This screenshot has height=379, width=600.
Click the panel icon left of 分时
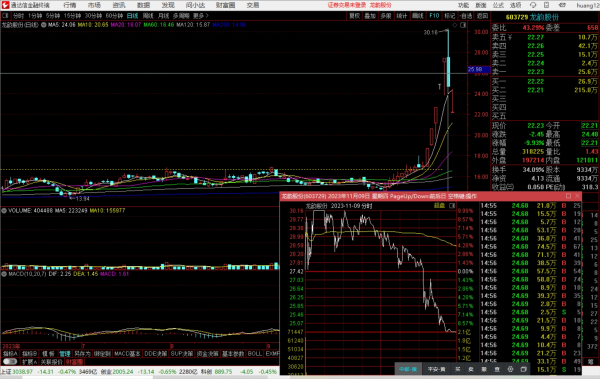pos(5,16)
